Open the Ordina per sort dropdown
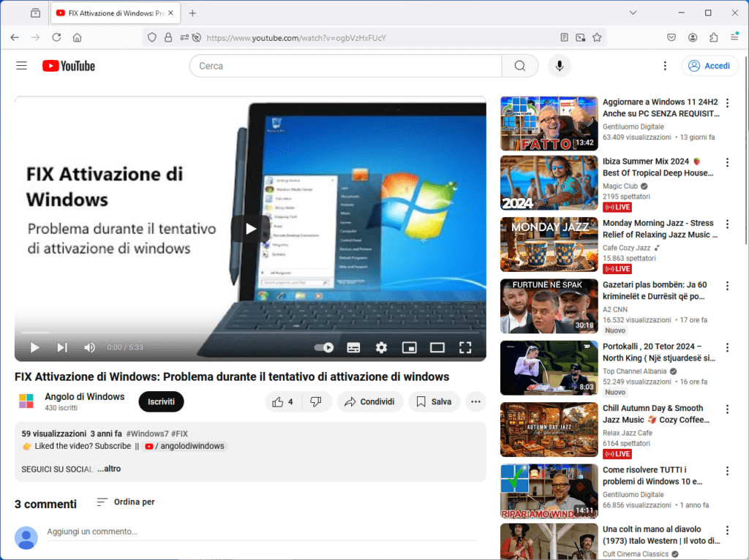The height and width of the screenshot is (560, 749). (126, 502)
